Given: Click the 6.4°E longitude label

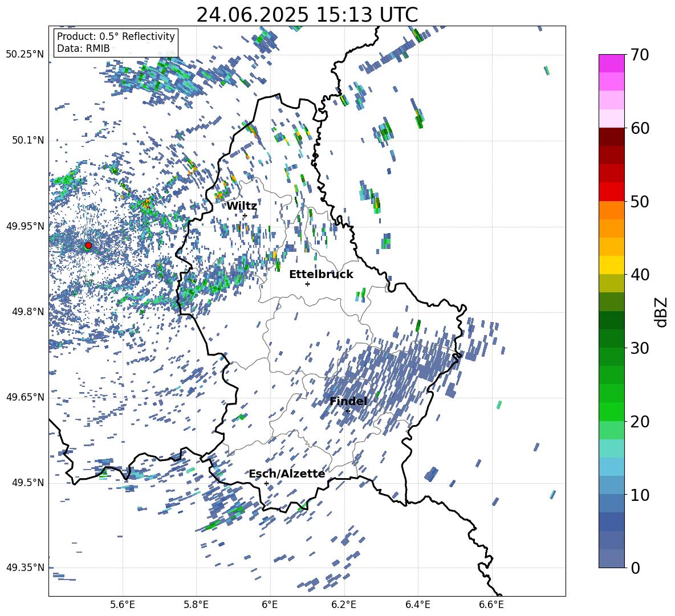Looking at the screenshot, I should (417, 605).
